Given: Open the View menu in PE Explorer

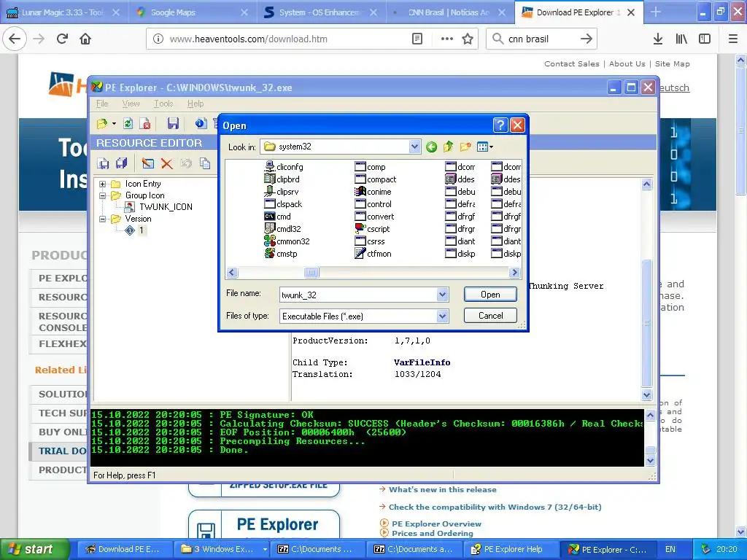Looking at the screenshot, I should [x=131, y=104].
